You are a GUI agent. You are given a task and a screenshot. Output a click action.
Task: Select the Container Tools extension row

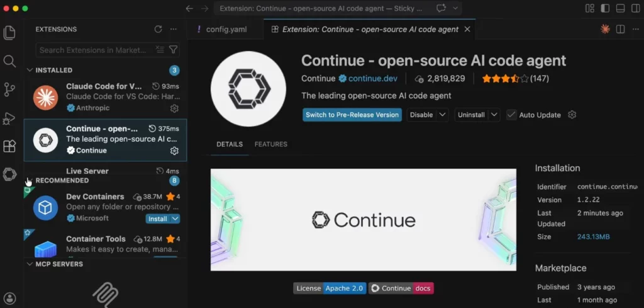[x=105, y=243]
